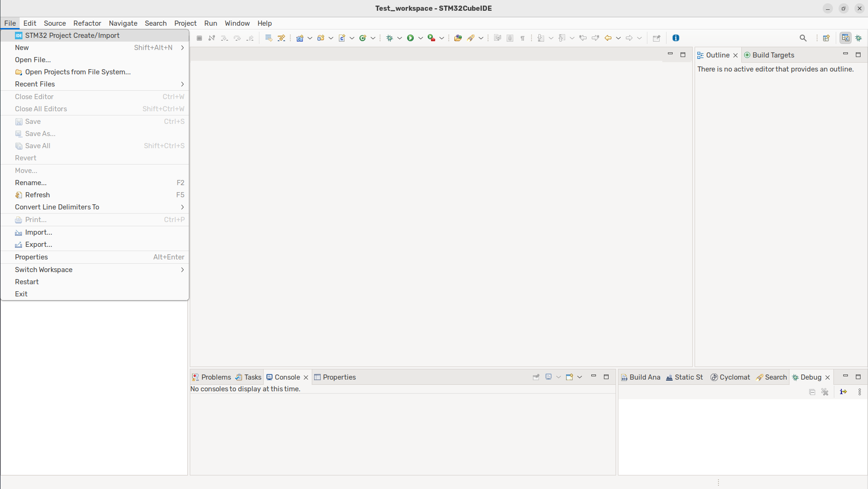The image size is (868, 489).
Task: Open the Run configurations dropdown arrow
Action: coord(421,38)
